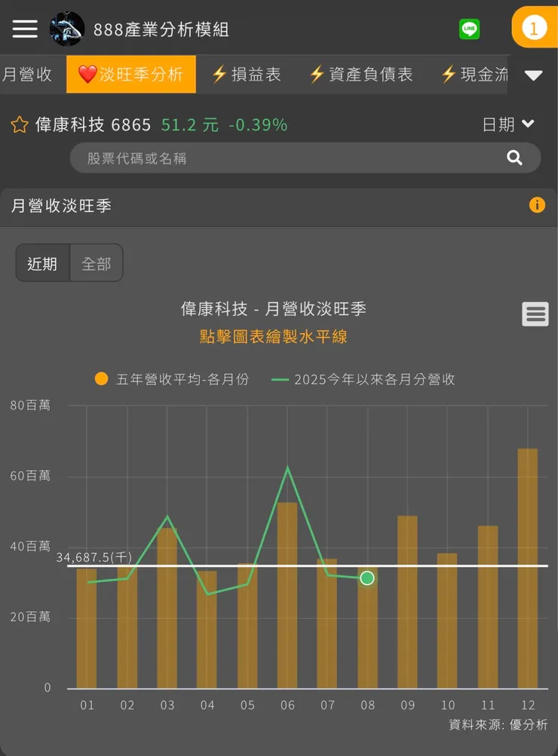Click the 34,687.5(千) horizontal line label
Viewport: 558px width, 756px height.
pos(94,557)
